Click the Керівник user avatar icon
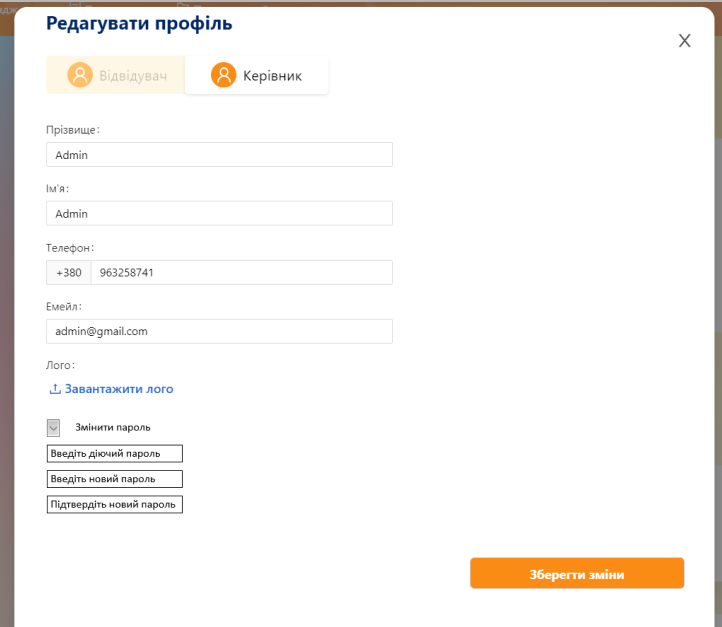Viewport: 722px width, 627px height. 223,75
